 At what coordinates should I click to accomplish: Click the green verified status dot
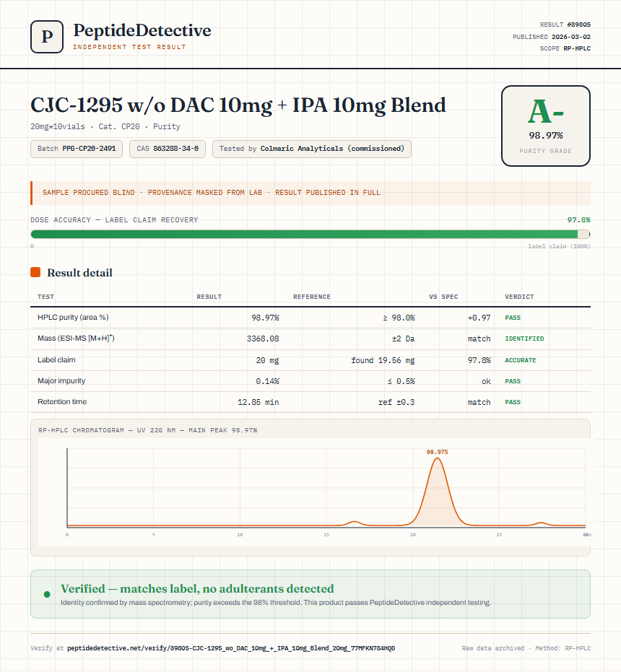[47, 594]
